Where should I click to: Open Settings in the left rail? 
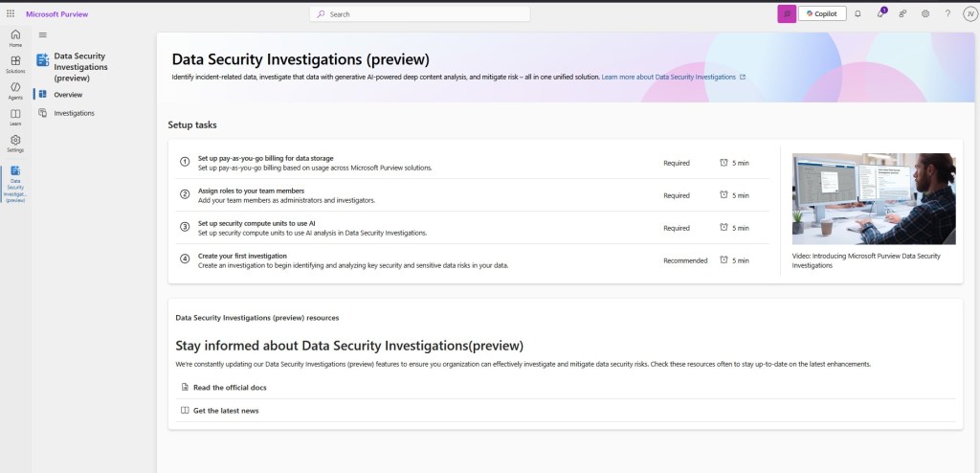pos(15,144)
